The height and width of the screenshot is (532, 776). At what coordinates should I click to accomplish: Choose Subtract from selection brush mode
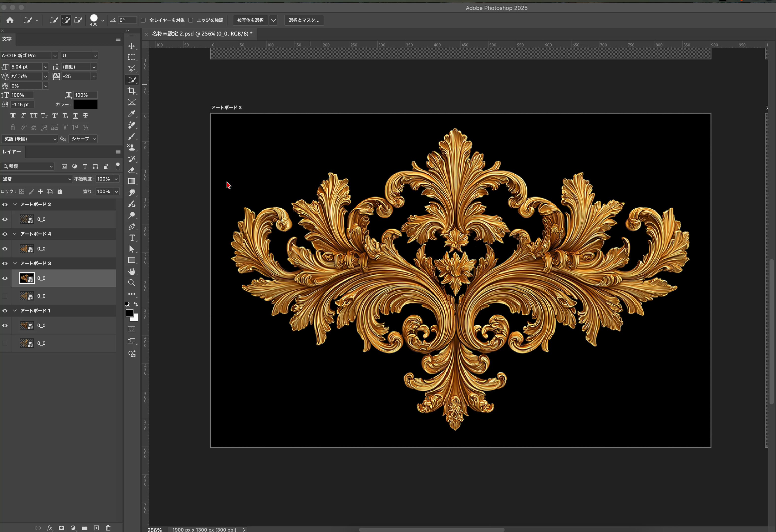pos(78,20)
